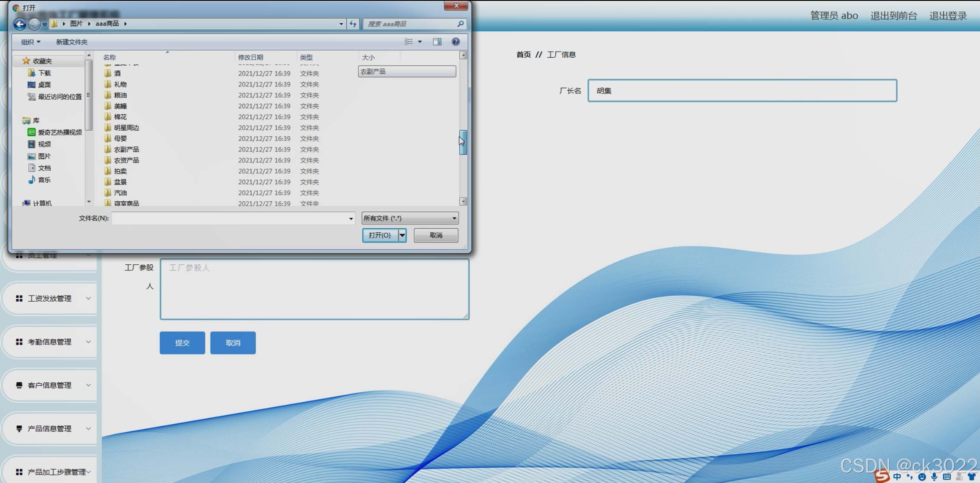Click the Sogou input method tray icon

pos(882,476)
